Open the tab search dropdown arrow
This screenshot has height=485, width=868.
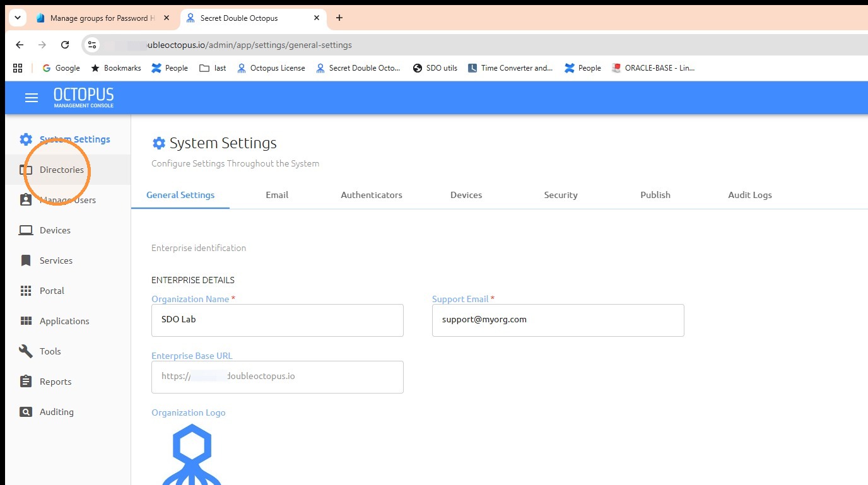point(17,18)
